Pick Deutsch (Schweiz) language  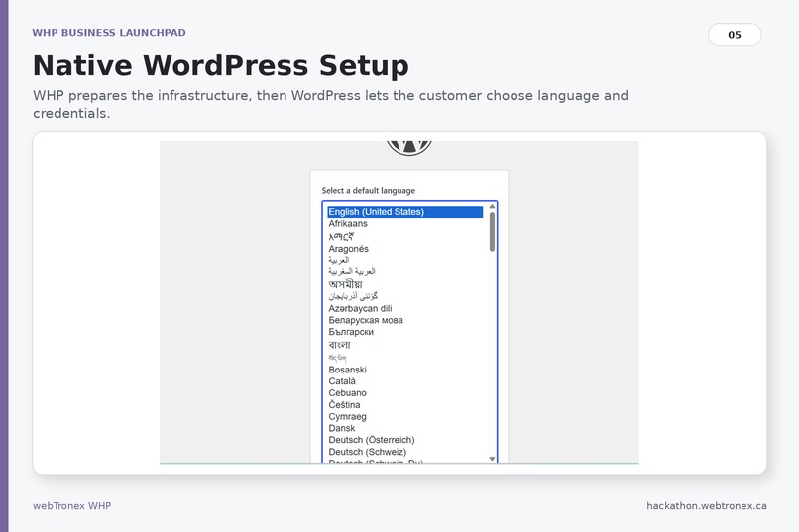tap(368, 452)
